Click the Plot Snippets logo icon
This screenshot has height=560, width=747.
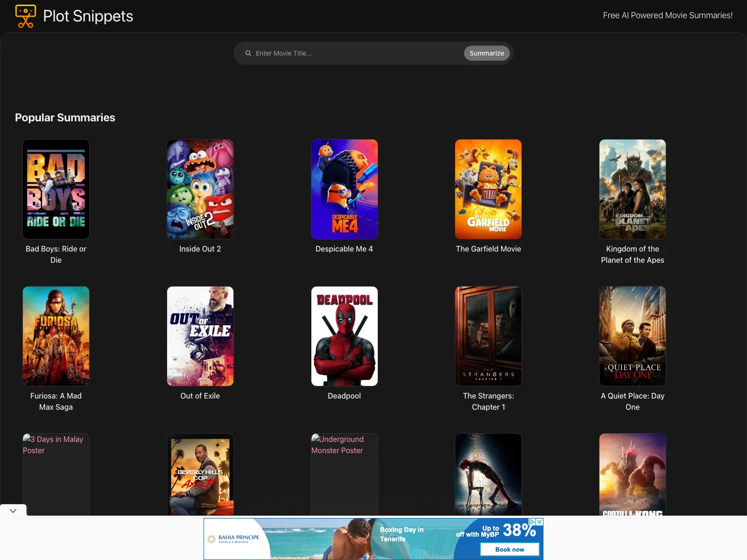[25, 16]
